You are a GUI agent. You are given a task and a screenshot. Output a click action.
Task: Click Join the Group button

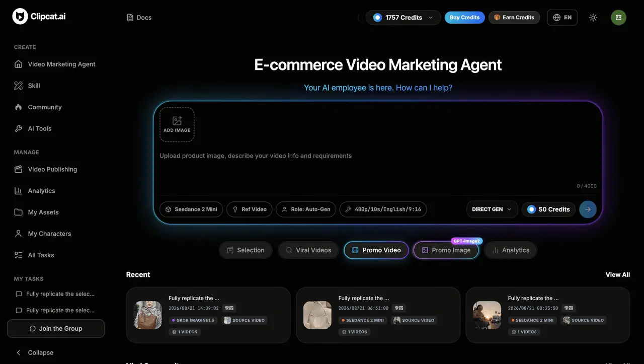[56, 328]
